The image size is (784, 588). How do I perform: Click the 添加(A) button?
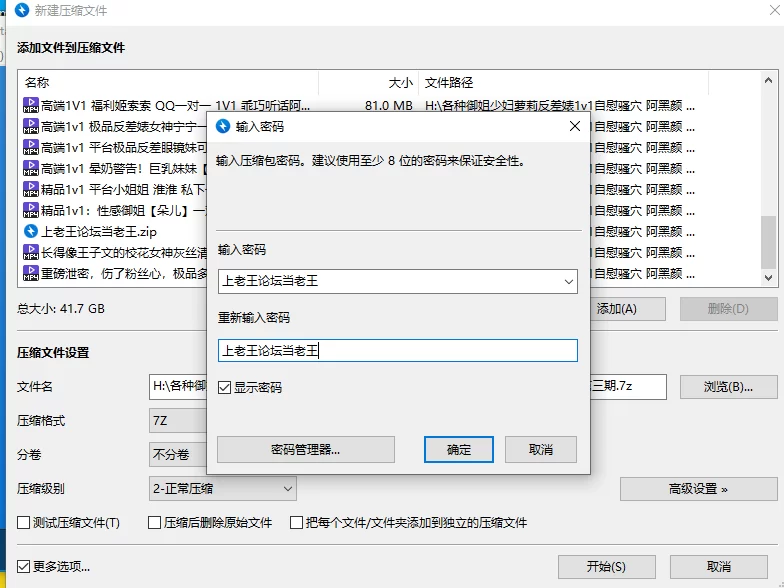pyautogui.click(x=628, y=308)
